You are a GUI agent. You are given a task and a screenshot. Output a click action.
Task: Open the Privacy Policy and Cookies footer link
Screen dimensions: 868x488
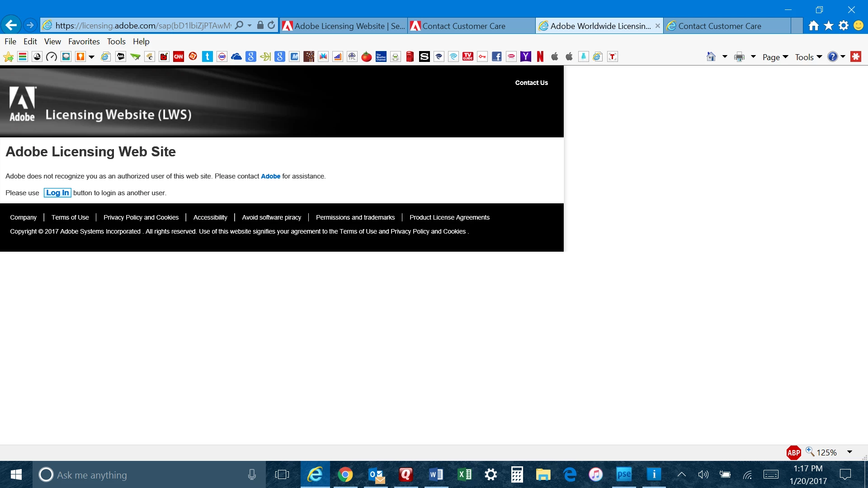[141, 217]
